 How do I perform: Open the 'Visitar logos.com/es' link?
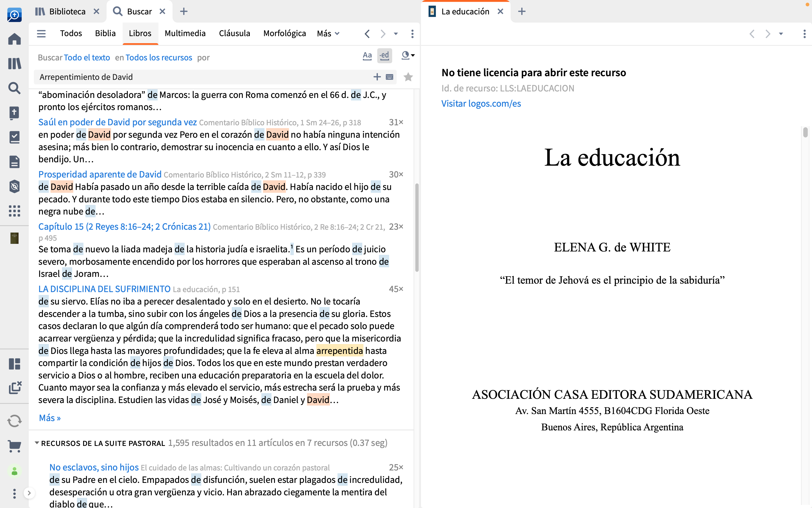481,104
